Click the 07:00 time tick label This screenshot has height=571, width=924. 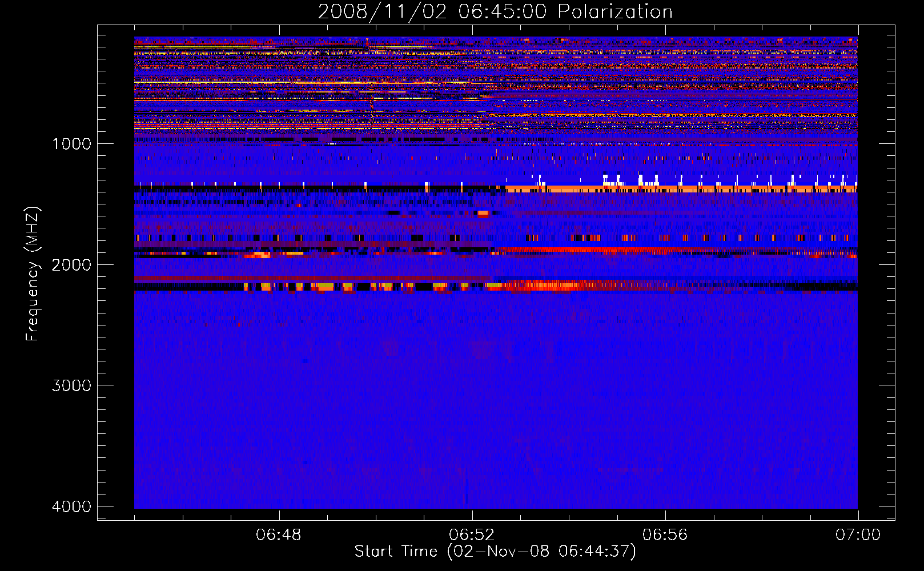858,535
